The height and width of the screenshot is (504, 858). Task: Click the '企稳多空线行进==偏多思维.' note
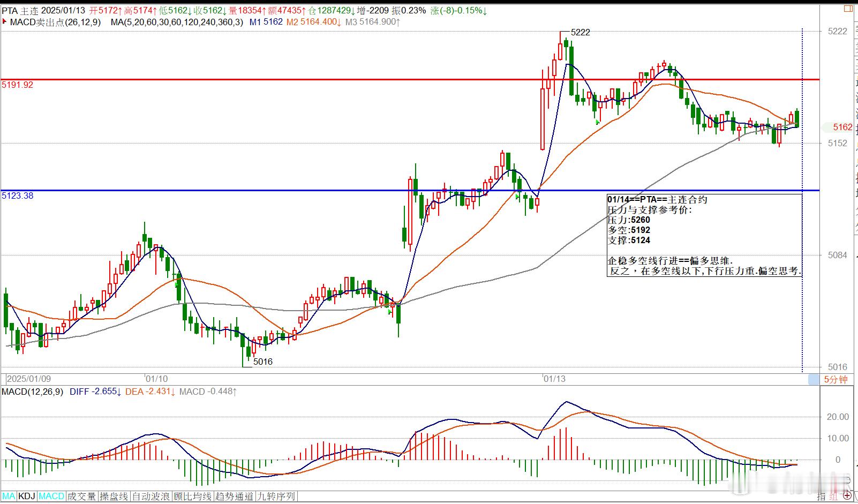click(671, 261)
